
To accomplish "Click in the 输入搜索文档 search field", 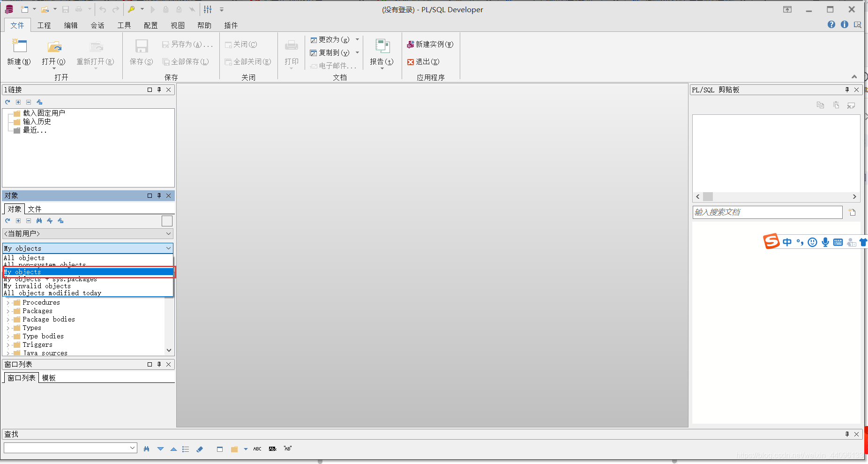I will pos(767,212).
